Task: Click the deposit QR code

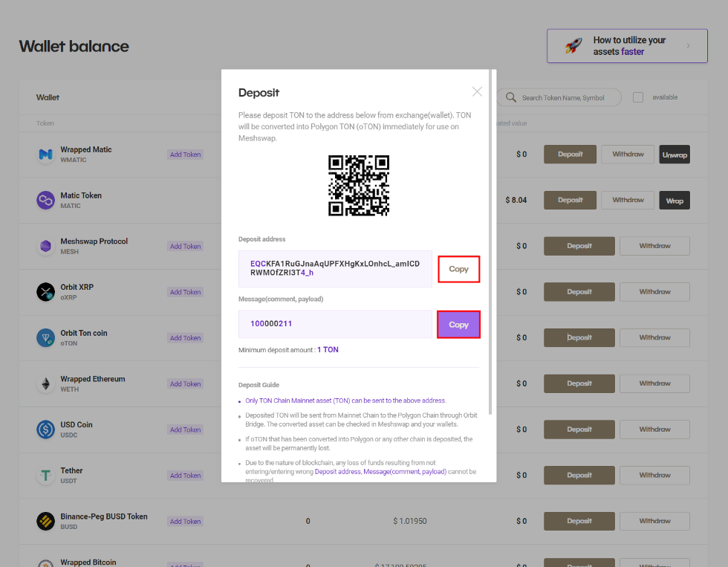Action: tap(358, 185)
